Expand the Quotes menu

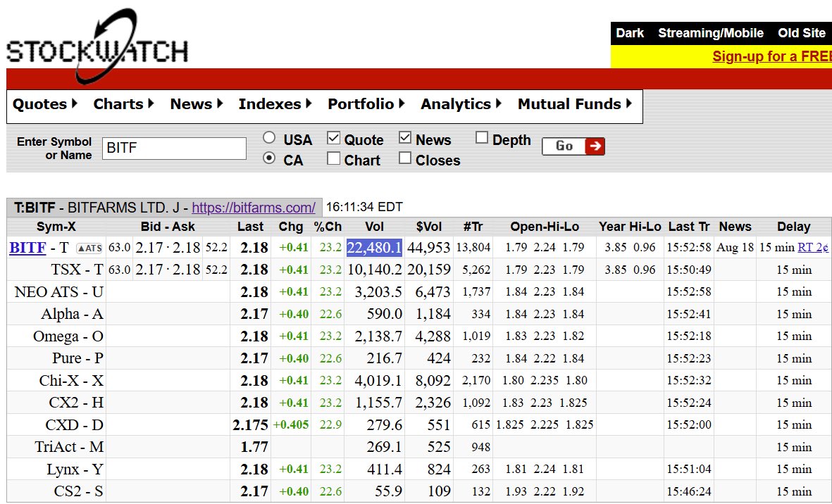pyautogui.click(x=45, y=104)
